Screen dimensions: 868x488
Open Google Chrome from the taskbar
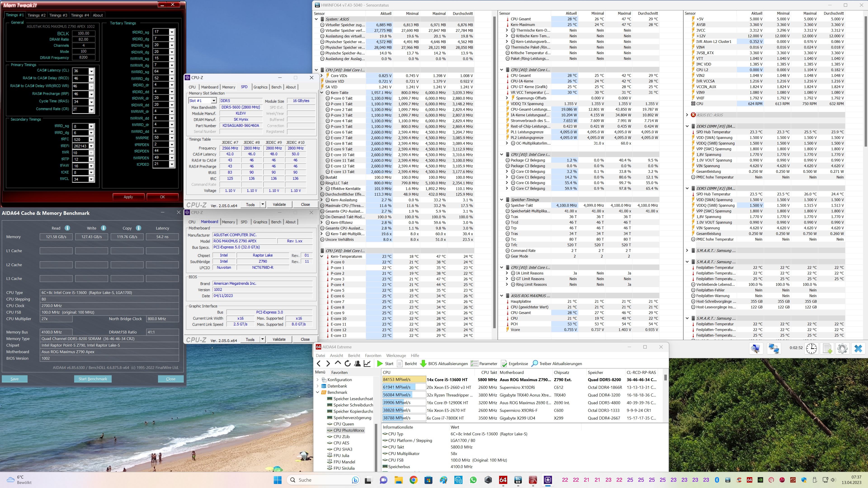(413, 480)
